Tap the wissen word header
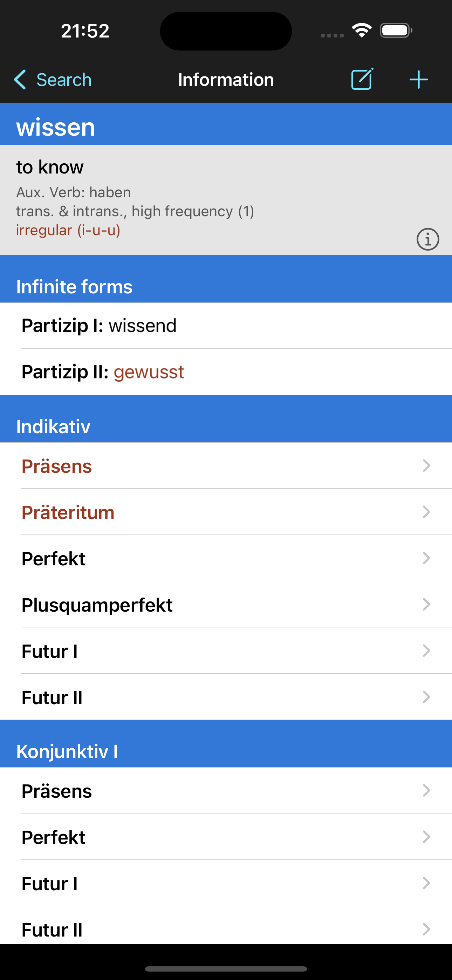Screen dimensions: 452x980 pyautogui.click(x=56, y=127)
